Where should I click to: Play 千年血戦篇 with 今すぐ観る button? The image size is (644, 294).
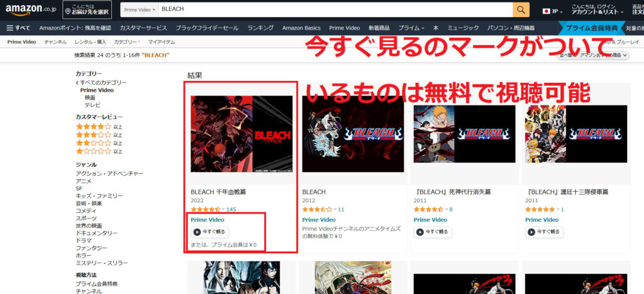pyautogui.click(x=210, y=232)
